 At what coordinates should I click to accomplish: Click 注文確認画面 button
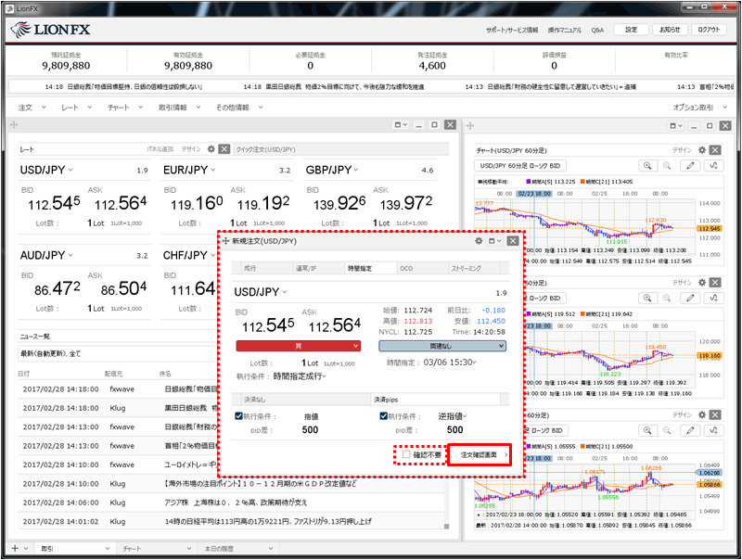480,454
